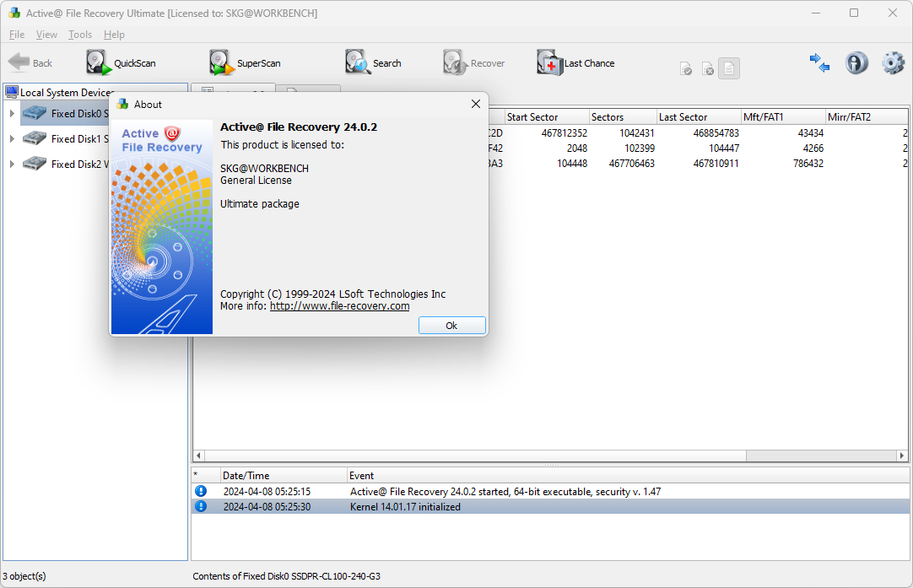Open the Help menu
913x588 pixels.
pyautogui.click(x=114, y=35)
